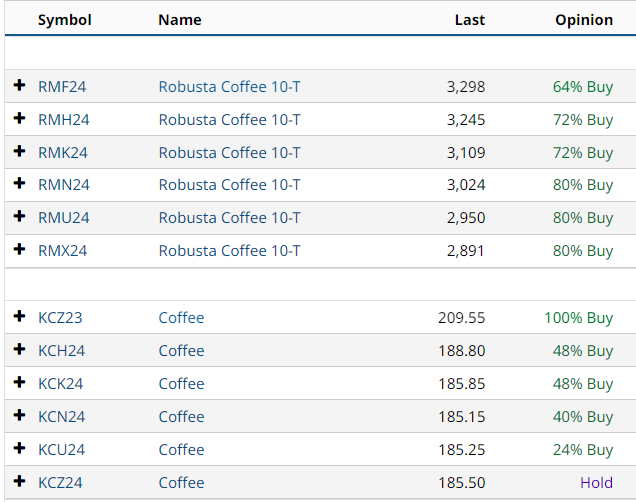
Task: Expand the RMF24 row plus icon
Action: tap(19, 86)
